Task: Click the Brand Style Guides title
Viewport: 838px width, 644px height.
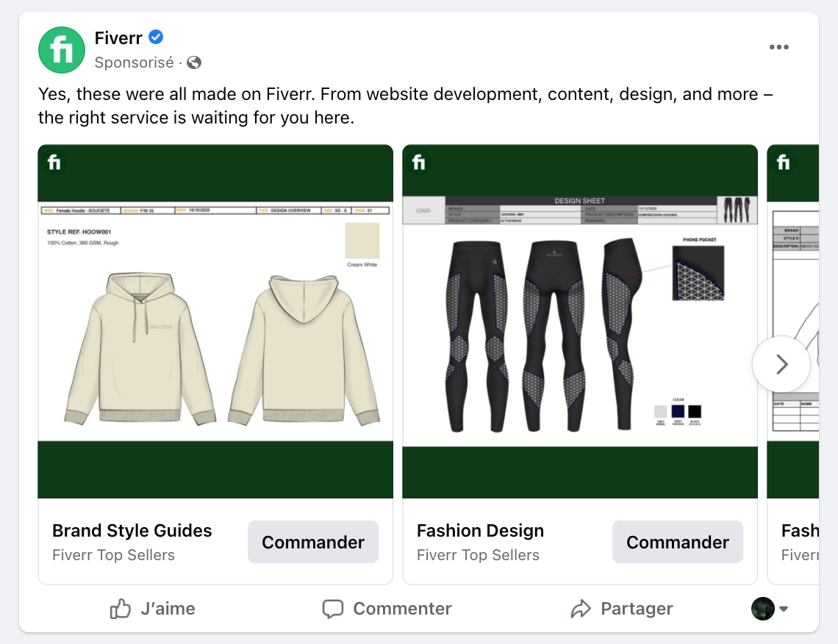Action: tap(132, 531)
